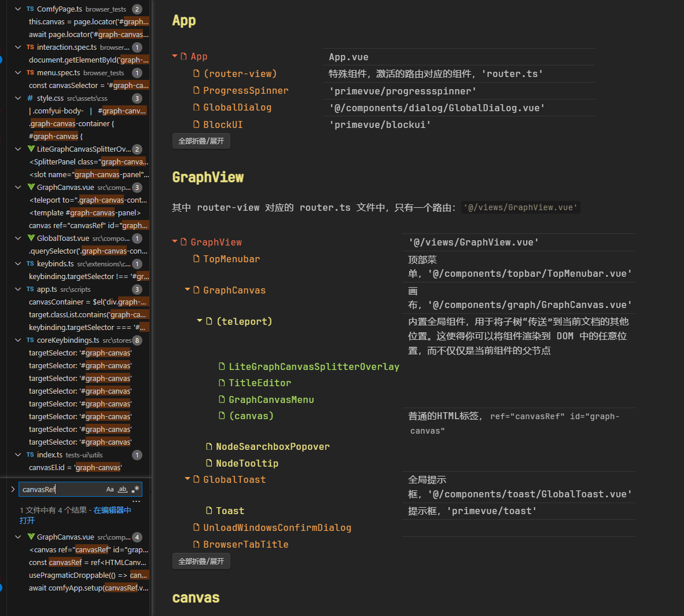Image resolution: width=684 pixels, height=616 pixels.
Task: Collapse coreKeybindings.ts results with its chevron
Action: (x=18, y=340)
